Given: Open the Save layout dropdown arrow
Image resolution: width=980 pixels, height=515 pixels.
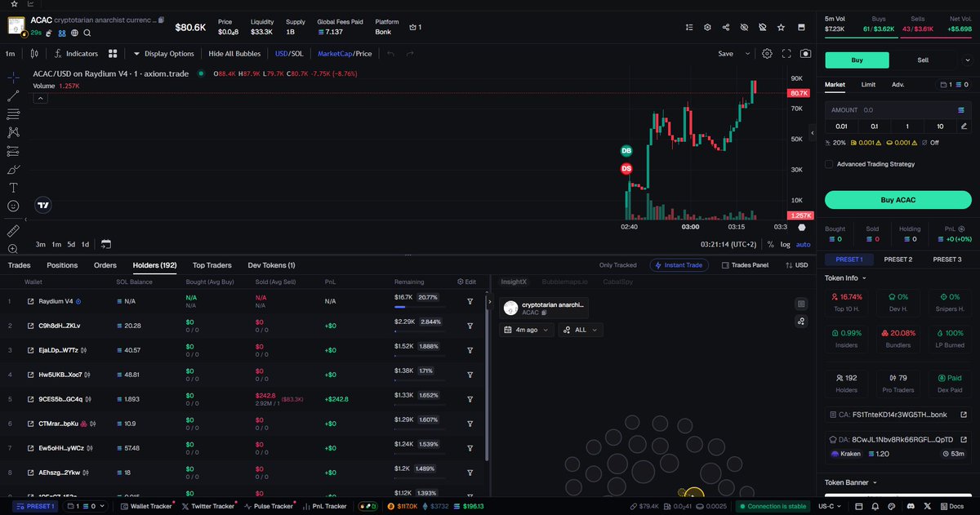Looking at the screenshot, I should tap(747, 54).
